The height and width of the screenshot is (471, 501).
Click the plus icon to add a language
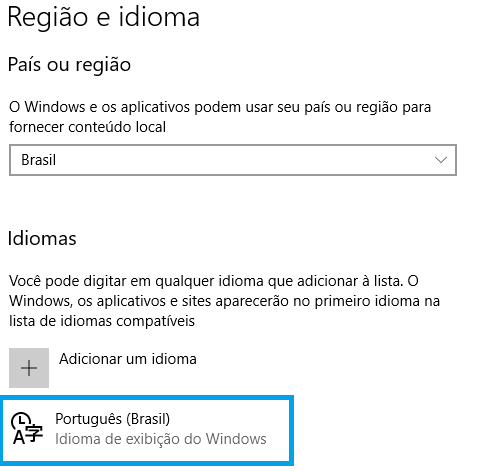pos(29,368)
